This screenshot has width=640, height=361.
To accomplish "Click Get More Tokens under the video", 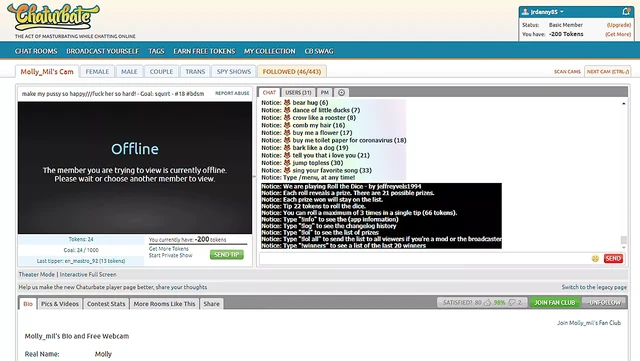I will pyautogui.click(x=169, y=249).
